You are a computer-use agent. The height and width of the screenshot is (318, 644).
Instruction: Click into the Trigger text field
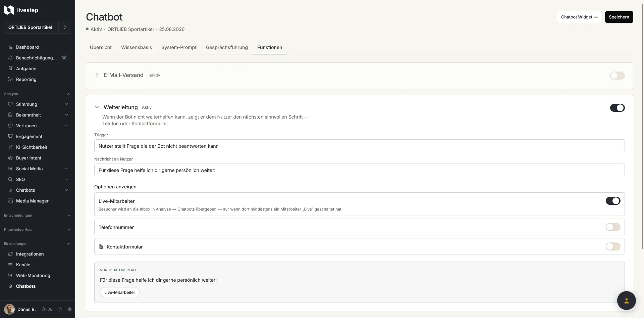[x=359, y=146]
